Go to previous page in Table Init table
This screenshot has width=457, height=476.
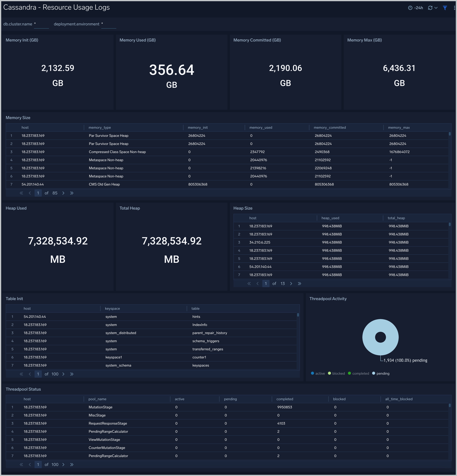click(x=30, y=374)
